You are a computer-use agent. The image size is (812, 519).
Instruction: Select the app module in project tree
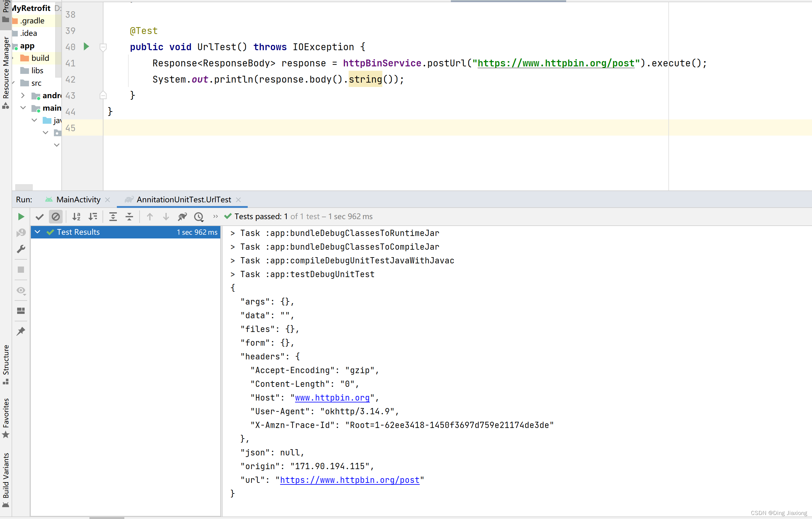point(27,46)
